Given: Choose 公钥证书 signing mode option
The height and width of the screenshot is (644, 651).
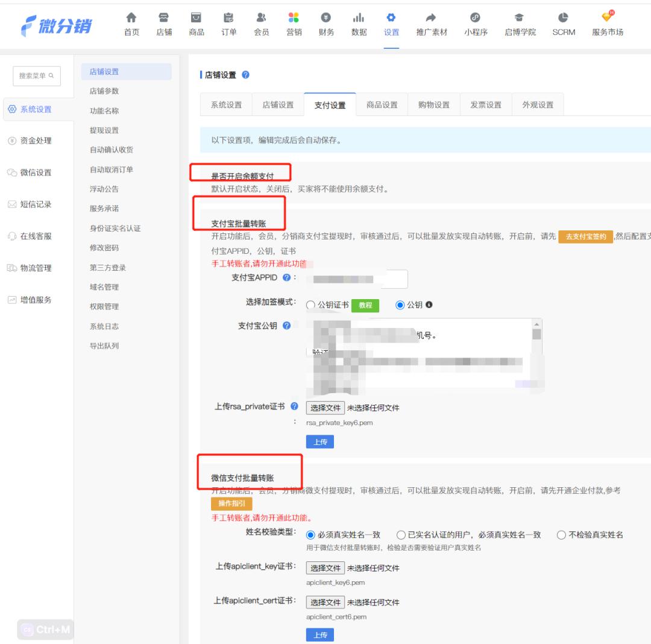Looking at the screenshot, I should tap(311, 306).
